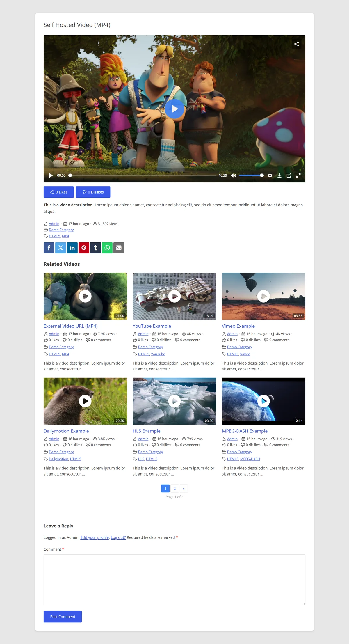Open MPEG-DASH Example title link
This screenshot has width=349, height=644.
click(x=245, y=431)
